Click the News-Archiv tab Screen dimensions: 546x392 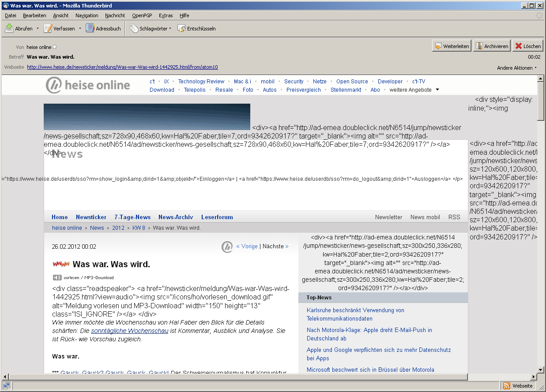click(176, 217)
